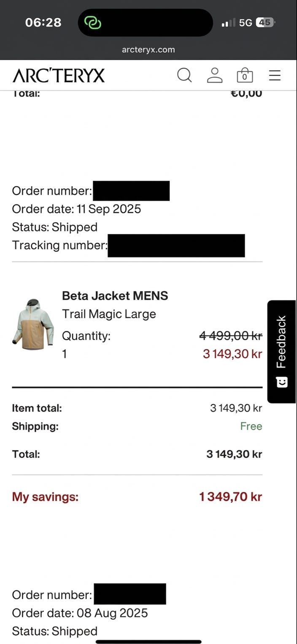Tap the redacted tracking number

click(176, 246)
